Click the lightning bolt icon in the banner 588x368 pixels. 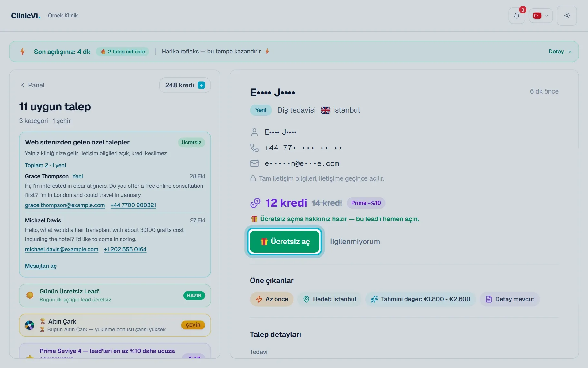point(22,52)
